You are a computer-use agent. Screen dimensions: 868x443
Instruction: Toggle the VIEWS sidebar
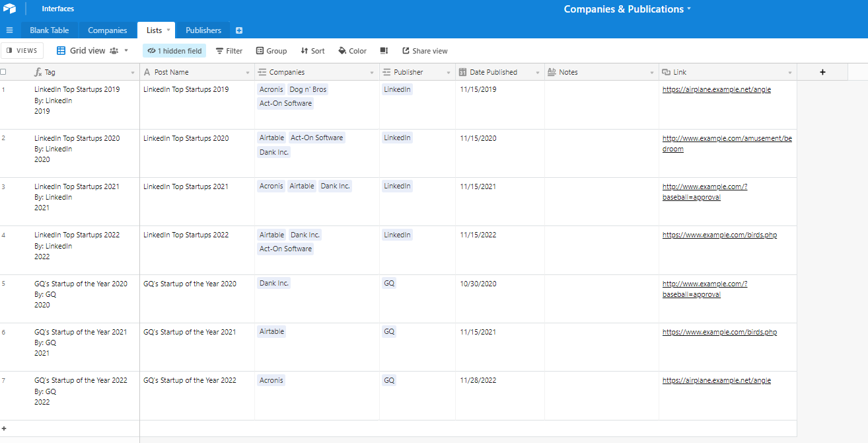pyautogui.click(x=22, y=51)
